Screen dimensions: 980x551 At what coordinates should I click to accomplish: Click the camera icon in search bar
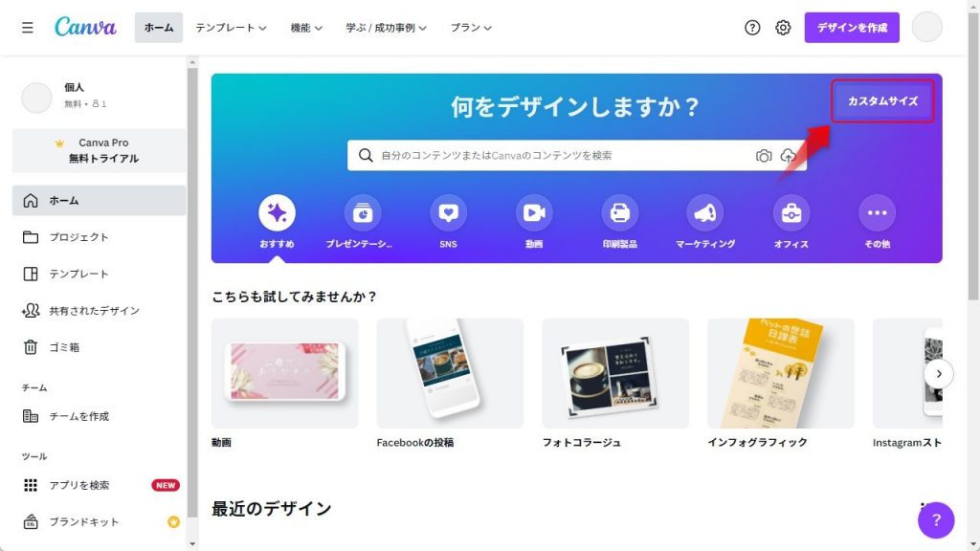pos(764,156)
